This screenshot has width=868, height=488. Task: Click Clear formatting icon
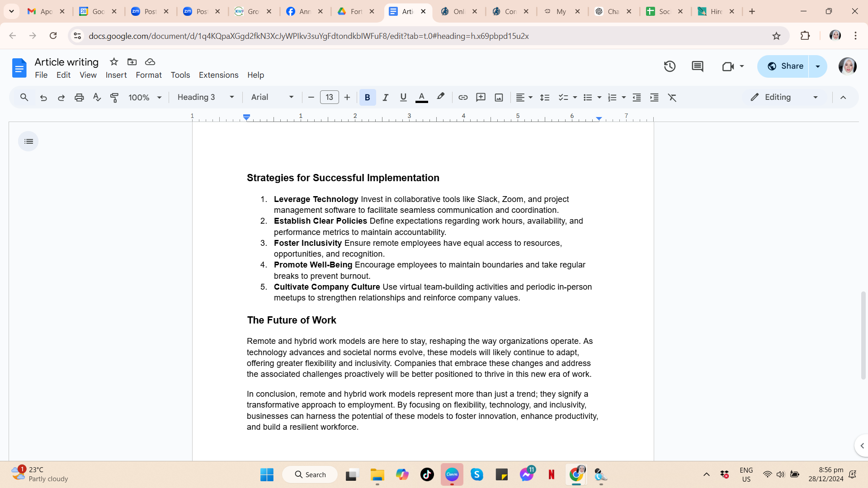(672, 98)
